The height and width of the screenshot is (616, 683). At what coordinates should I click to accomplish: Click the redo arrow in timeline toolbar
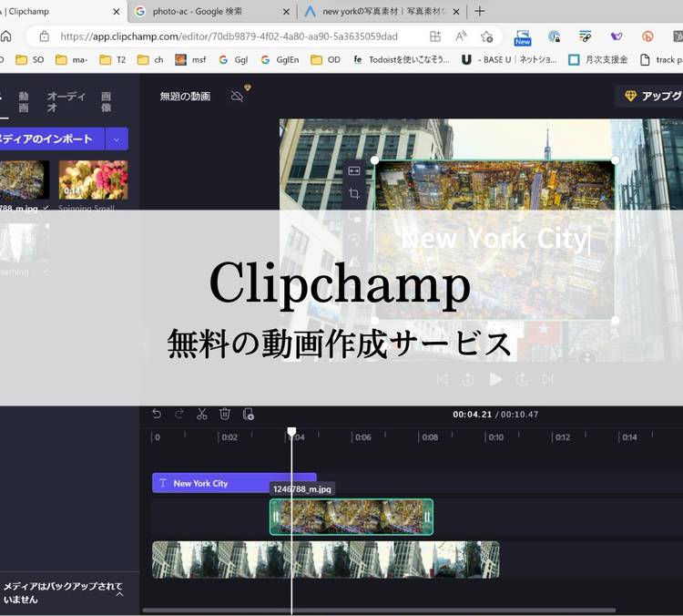point(179,414)
